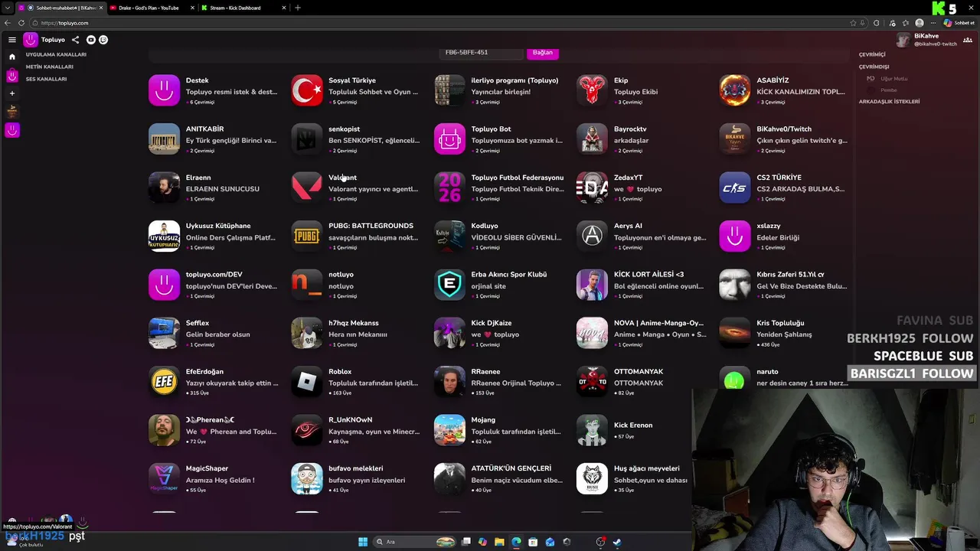
Task: Open the Destek community icon
Action: (164, 90)
